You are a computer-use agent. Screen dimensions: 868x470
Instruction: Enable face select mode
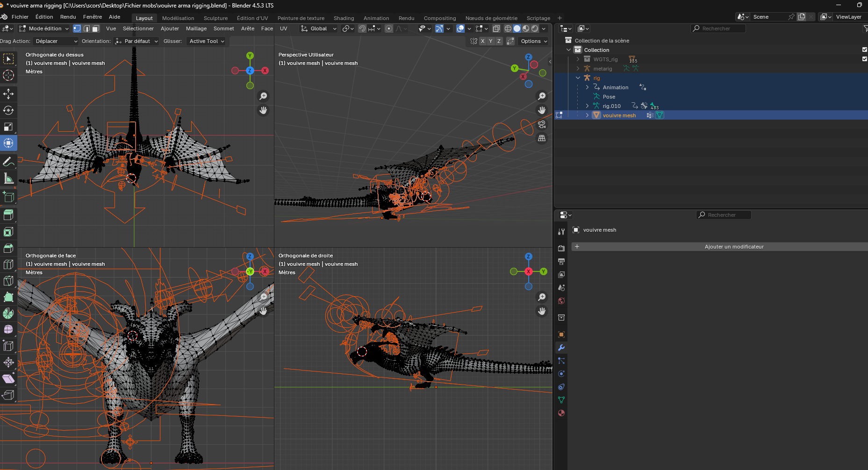click(95, 28)
